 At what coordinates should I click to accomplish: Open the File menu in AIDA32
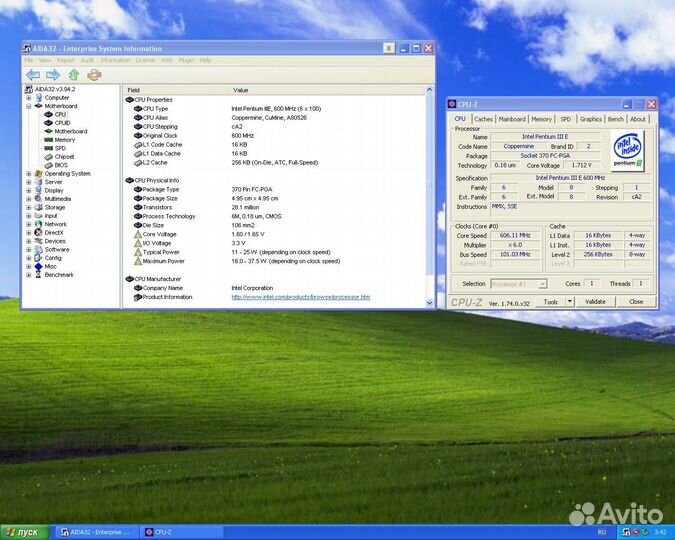pos(28,60)
